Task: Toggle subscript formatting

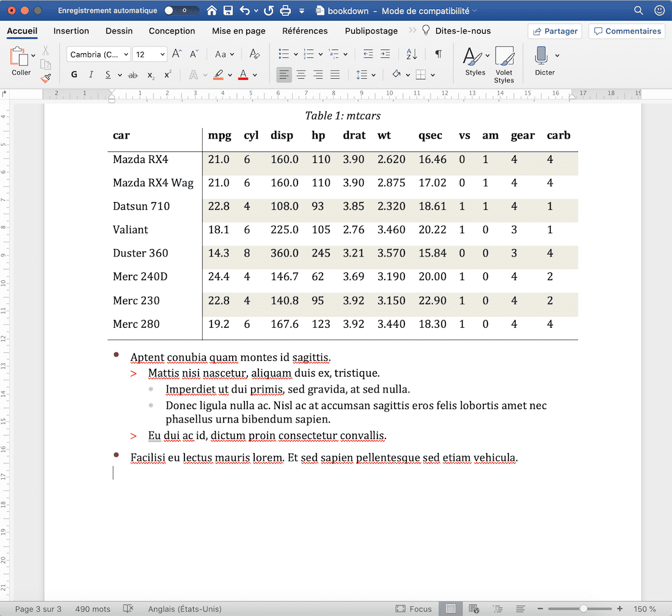Action: (151, 75)
